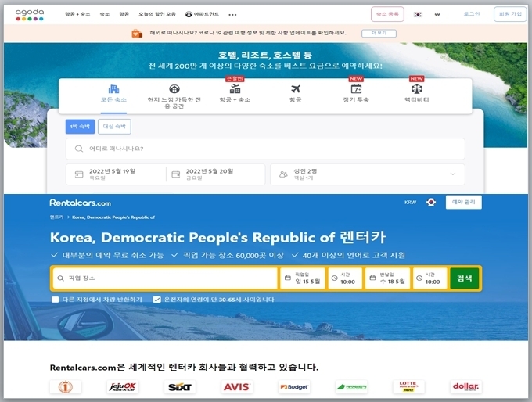532x402 pixels.
Task: Click the 어디로 떠나시나요? destination field
Action: [x=265, y=149]
